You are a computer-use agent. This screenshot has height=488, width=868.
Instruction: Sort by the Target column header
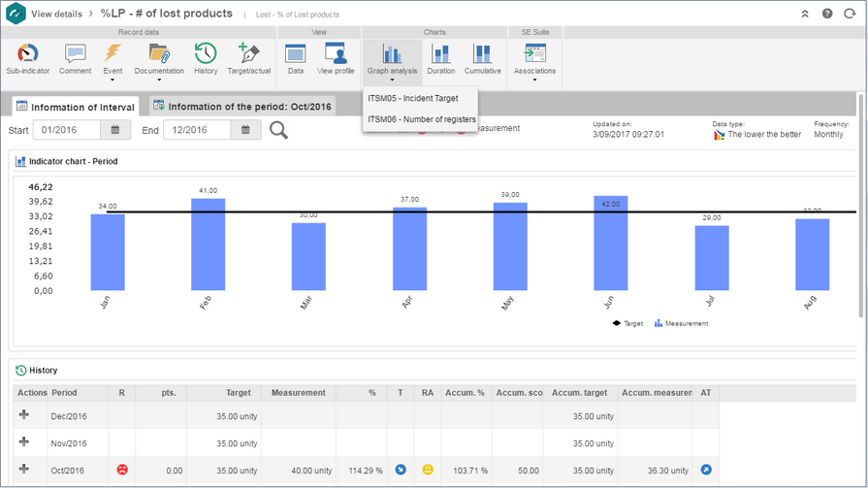click(x=224, y=393)
